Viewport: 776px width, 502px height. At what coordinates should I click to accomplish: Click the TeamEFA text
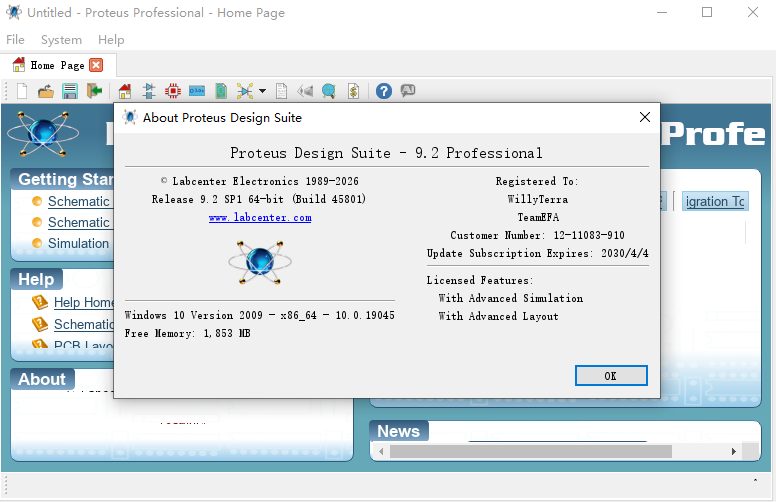538,217
